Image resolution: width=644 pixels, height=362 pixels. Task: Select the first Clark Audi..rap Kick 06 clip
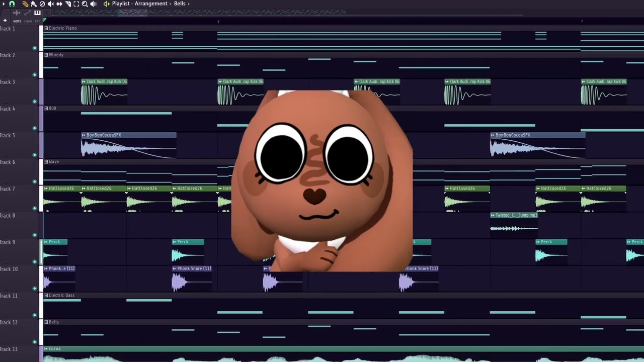tap(104, 92)
